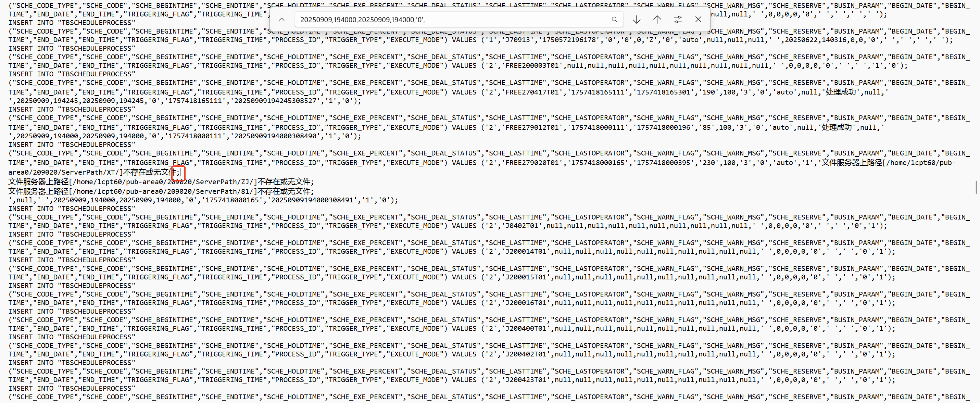
Task: Close the find bar
Action: (698, 20)
